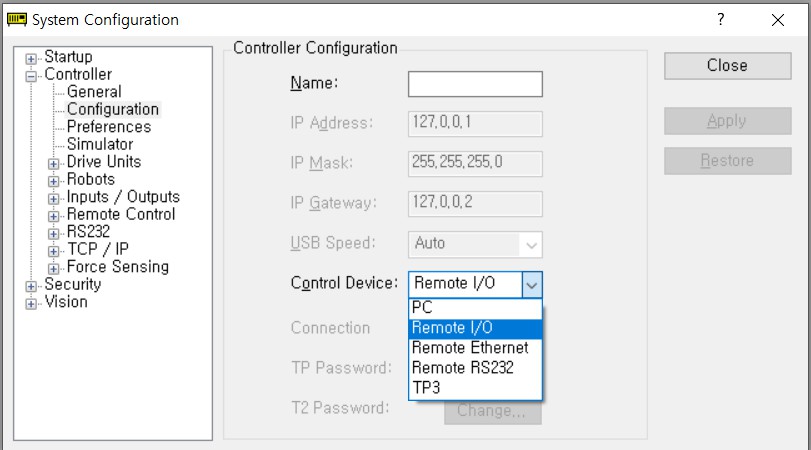Expand the Robots tree node
The height and width of the screenshot is (450, 811).
[53, 182]
